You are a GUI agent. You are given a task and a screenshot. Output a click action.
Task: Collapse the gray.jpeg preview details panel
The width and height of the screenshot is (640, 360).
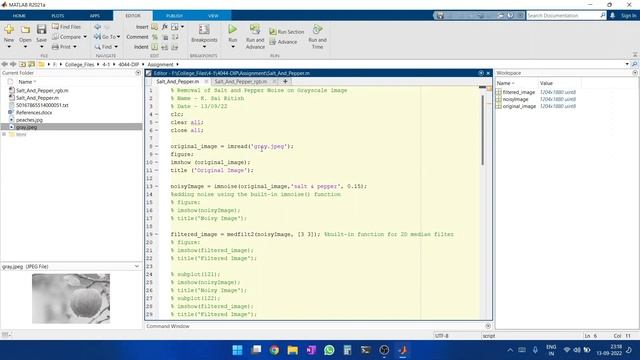coord(137,267)
